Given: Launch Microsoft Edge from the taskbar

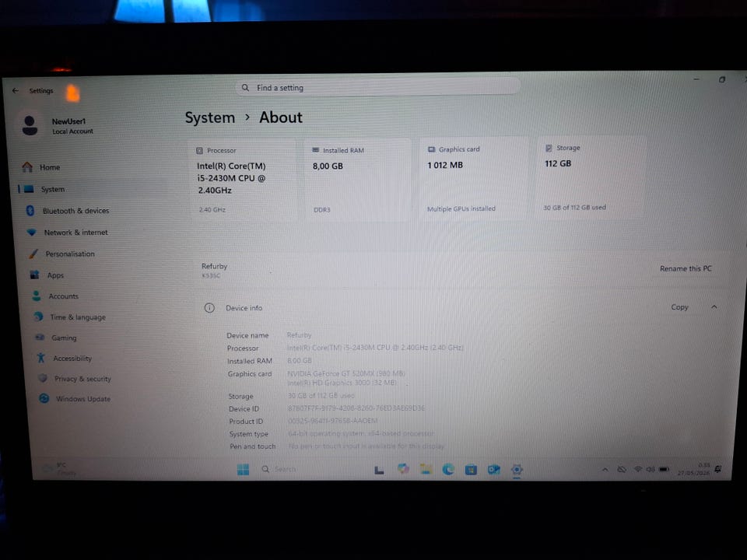Looking at the screenshot, I should pos(448,470).
